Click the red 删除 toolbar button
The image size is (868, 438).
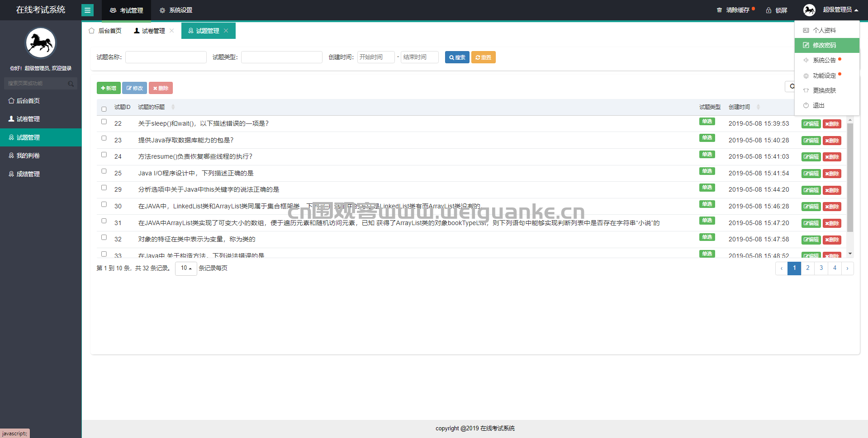pyautogui.click(x=161, y=88)
